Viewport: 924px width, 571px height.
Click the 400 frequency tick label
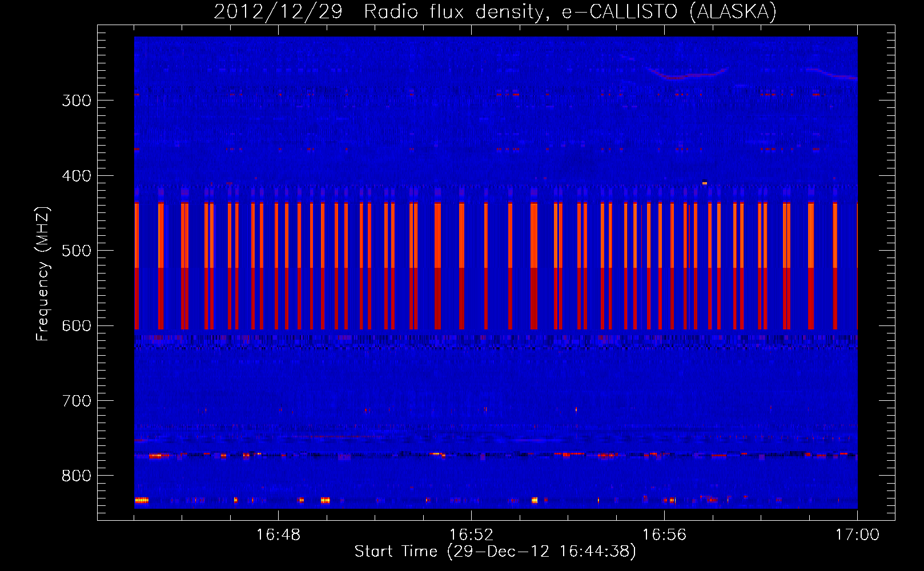coord(77,176)
